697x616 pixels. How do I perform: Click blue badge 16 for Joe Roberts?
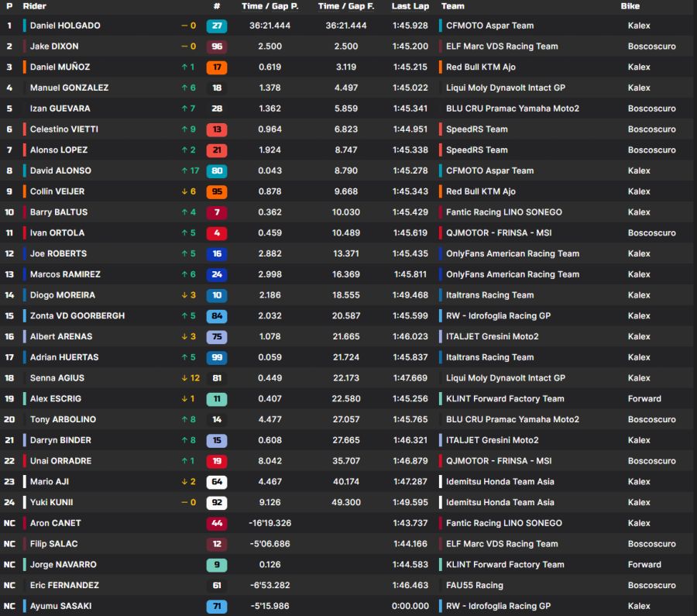tap(217, 253)
